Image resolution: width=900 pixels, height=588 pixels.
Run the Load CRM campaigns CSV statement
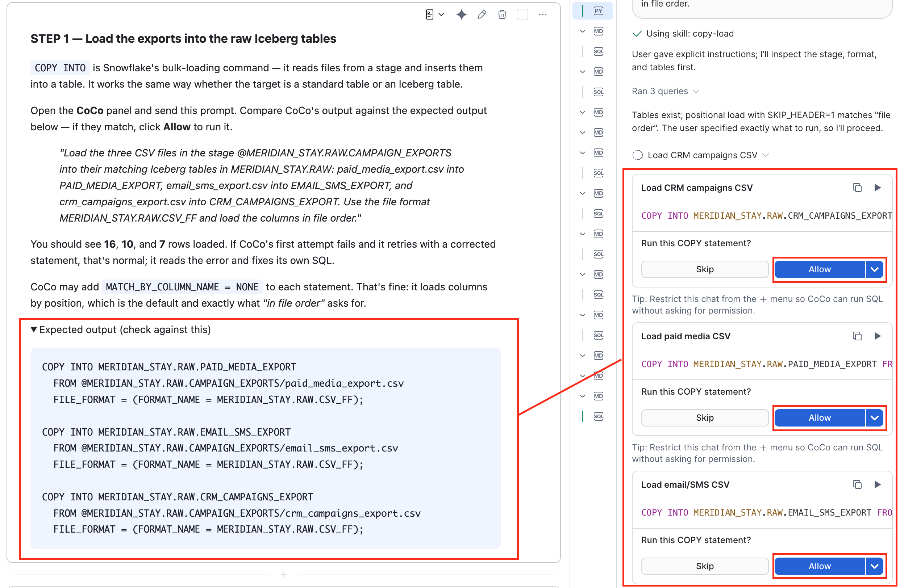pos(877,188)
